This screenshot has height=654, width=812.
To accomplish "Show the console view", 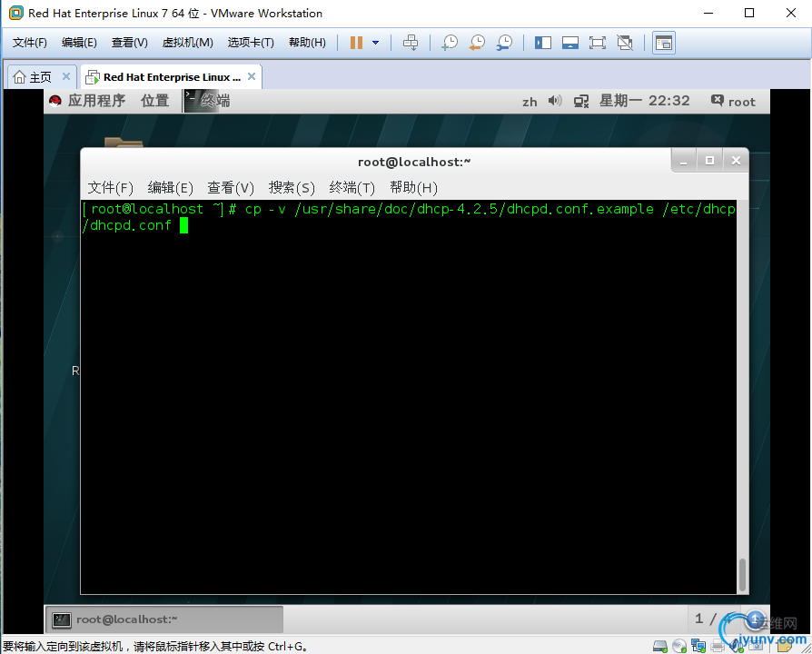I will (663, 43).
